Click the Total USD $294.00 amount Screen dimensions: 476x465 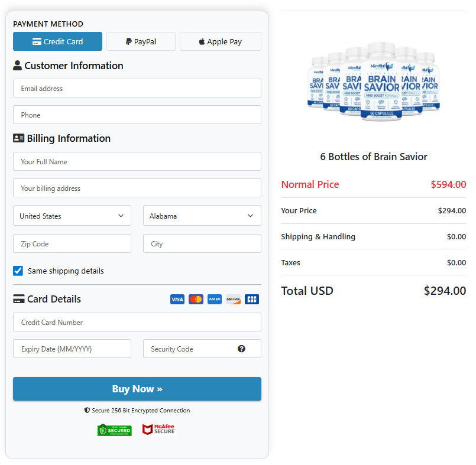[445, 291]
